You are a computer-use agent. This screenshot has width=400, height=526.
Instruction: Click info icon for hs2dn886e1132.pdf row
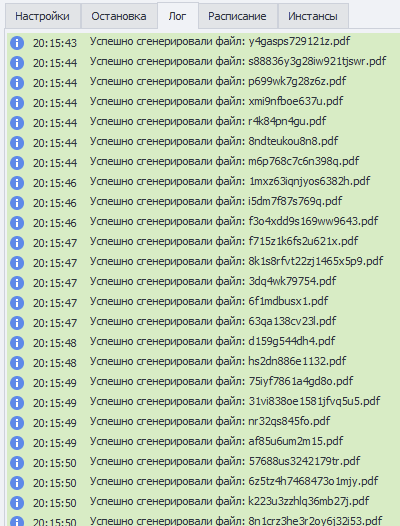[17, 363]
